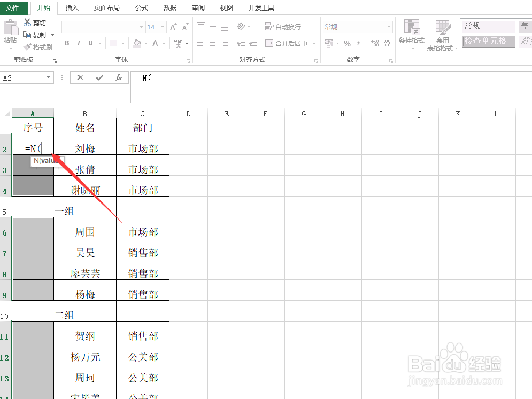Click the Increase Decimal icon
The height and width of the screenshot is (399, 532).
coord(374,43)
